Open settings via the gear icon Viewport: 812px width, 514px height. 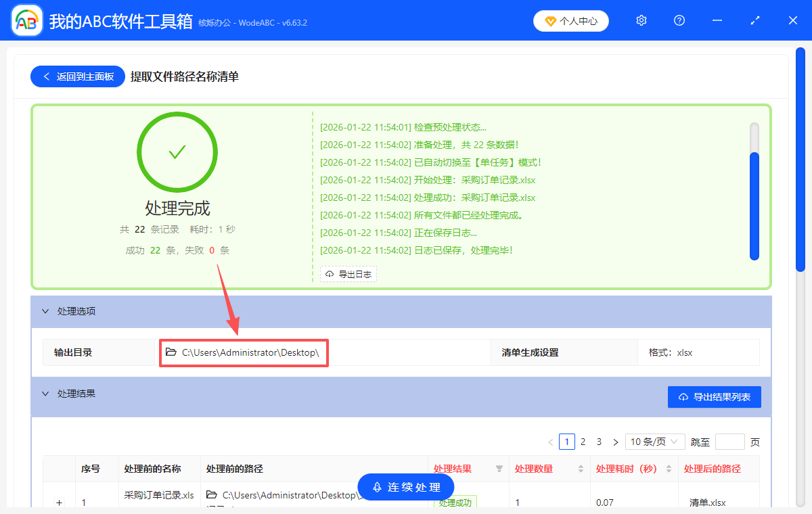coord(641,20)
